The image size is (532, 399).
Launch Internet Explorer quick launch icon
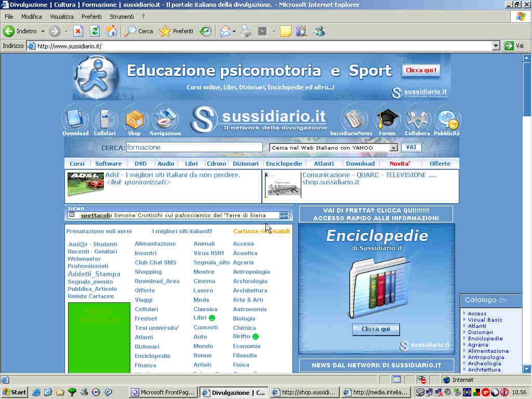tap(36, 392)
